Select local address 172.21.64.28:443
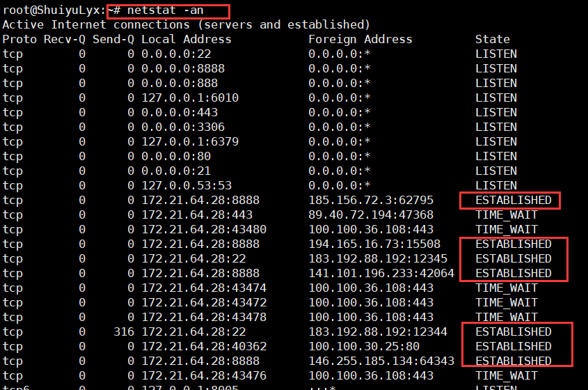 click(x=197, y=215)
